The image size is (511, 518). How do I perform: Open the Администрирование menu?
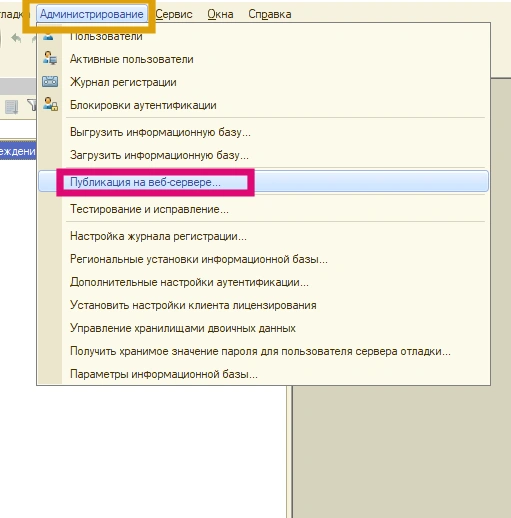tap(92, 14)
